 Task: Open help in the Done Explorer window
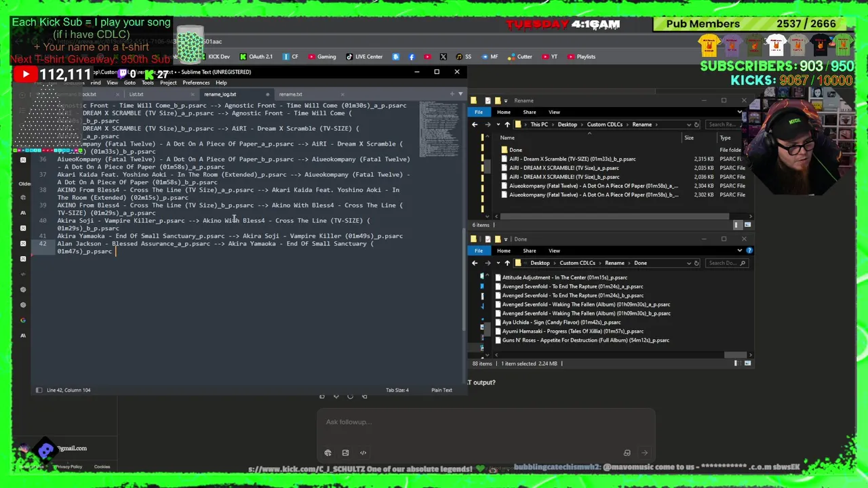tap(748, 251)
